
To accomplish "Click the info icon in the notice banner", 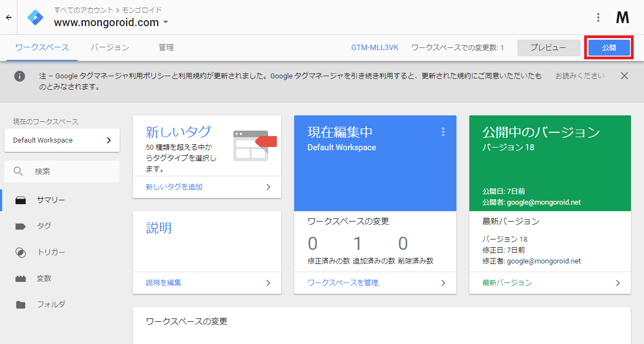I will point(19,76).
